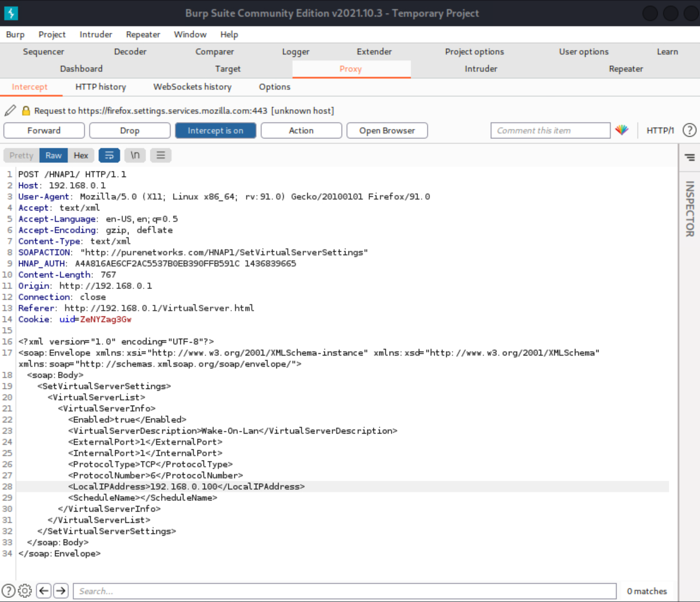Switch to the Learn tab

(667, 51)
